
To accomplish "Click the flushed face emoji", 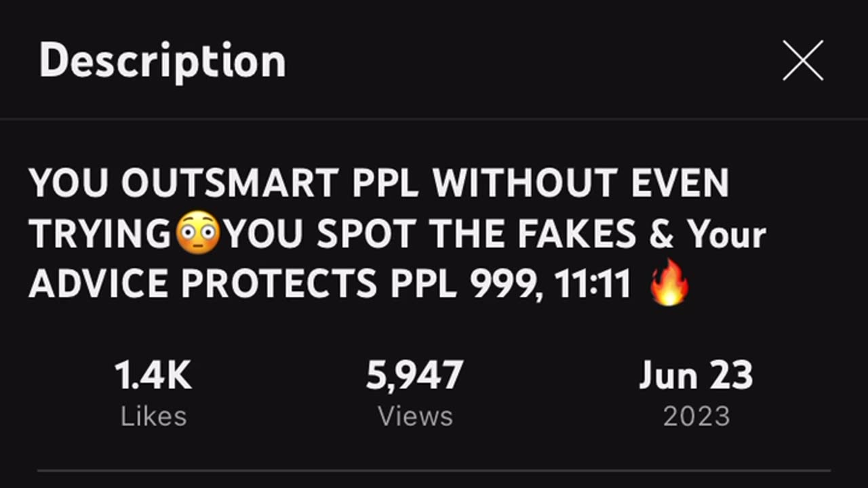I will pyautogui.click(x=198, y=232).
